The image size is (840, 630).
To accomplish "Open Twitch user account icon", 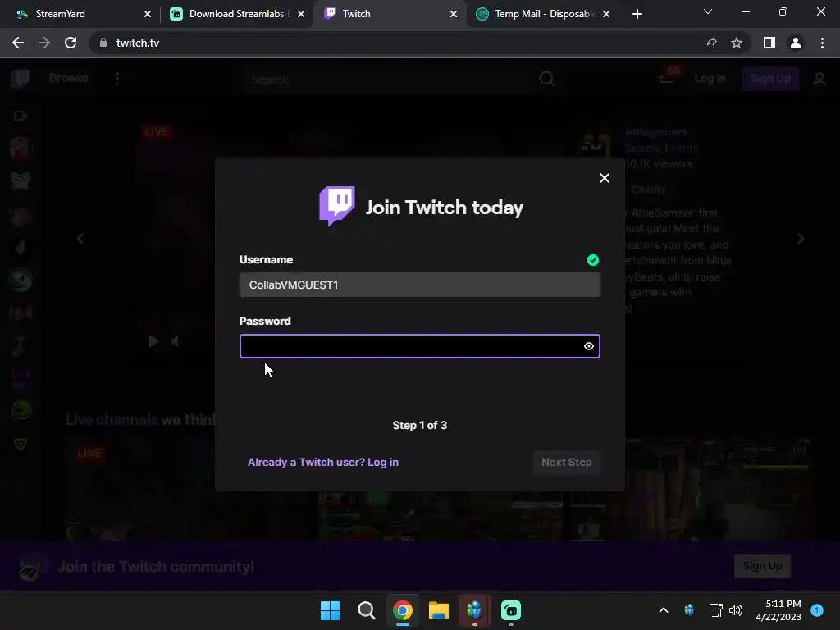I will (819, 80).
